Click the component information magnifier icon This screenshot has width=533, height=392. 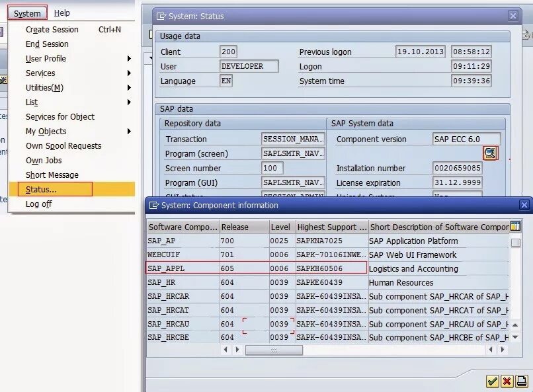pyautogui.click(x=490, y=153)
